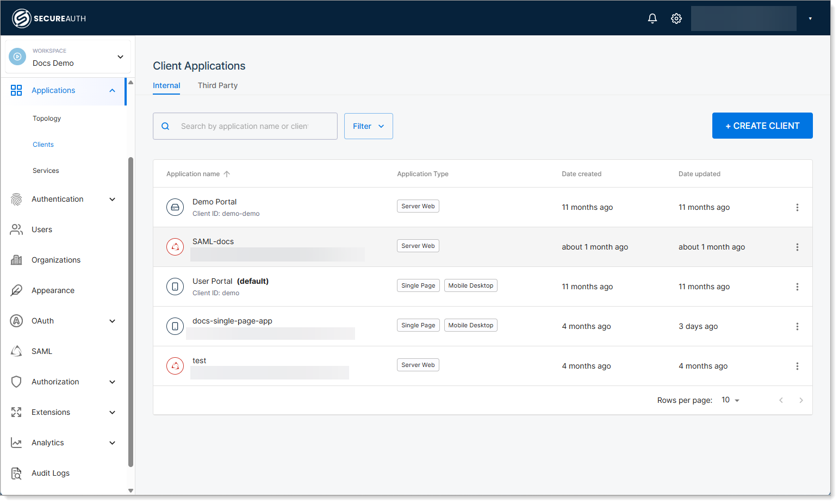The image size is (839, 504).
Task: Click the Single Page tag in docs-single-page-app row
Action: coord(418,325)
